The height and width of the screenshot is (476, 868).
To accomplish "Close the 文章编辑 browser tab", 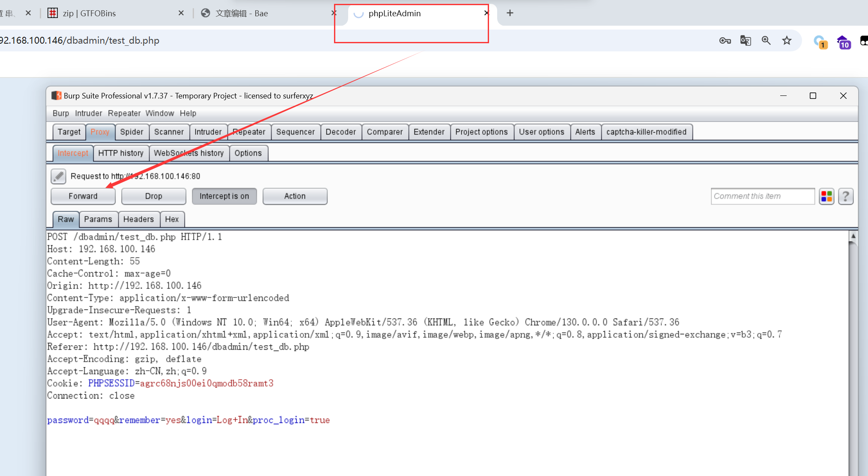I will (x=334, y=13).
